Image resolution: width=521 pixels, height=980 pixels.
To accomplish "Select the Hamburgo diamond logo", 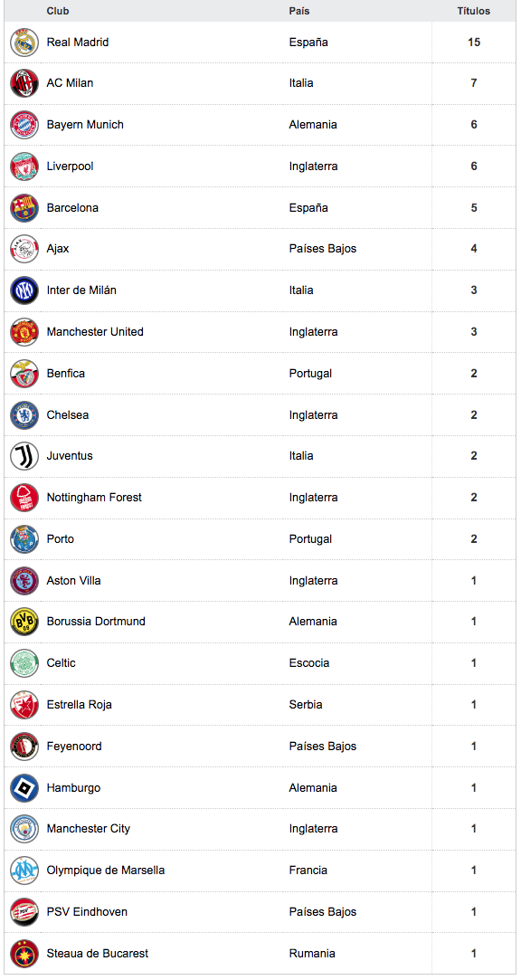I will [x=24, y=788].
